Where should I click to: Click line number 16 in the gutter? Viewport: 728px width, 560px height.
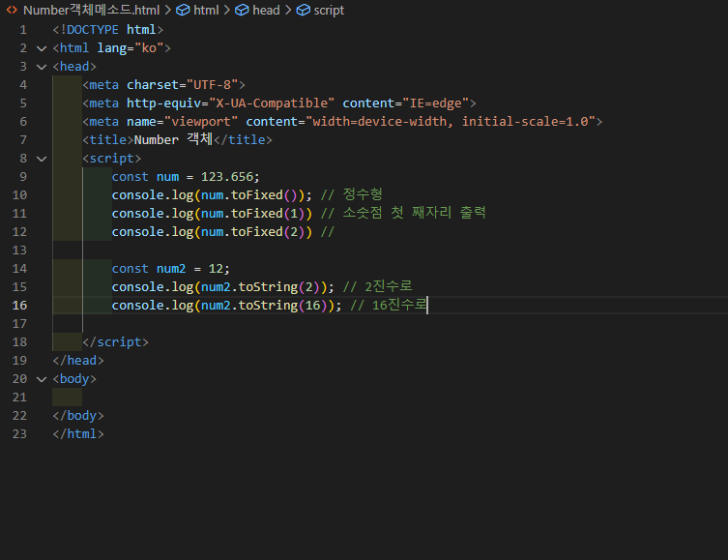tap(19, 305)
